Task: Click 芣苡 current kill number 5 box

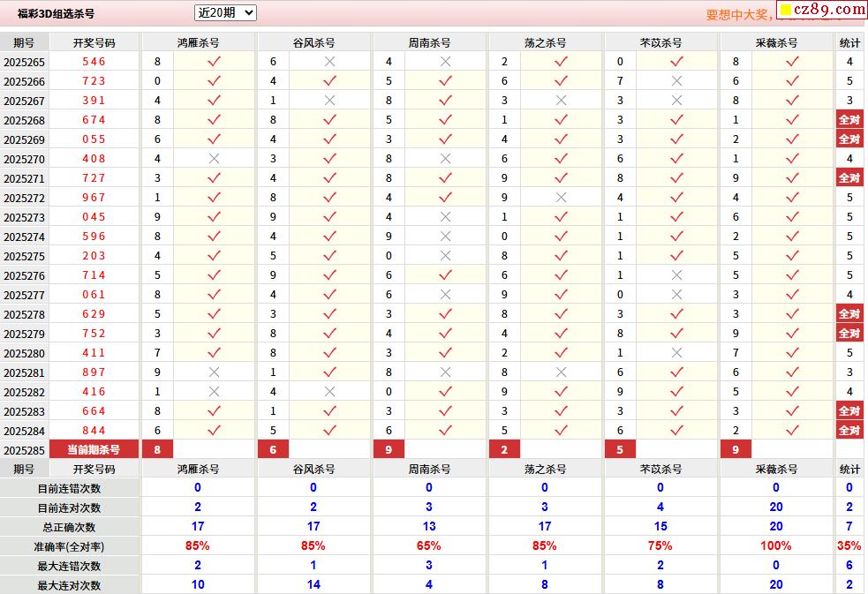Action: pos(621,449)
